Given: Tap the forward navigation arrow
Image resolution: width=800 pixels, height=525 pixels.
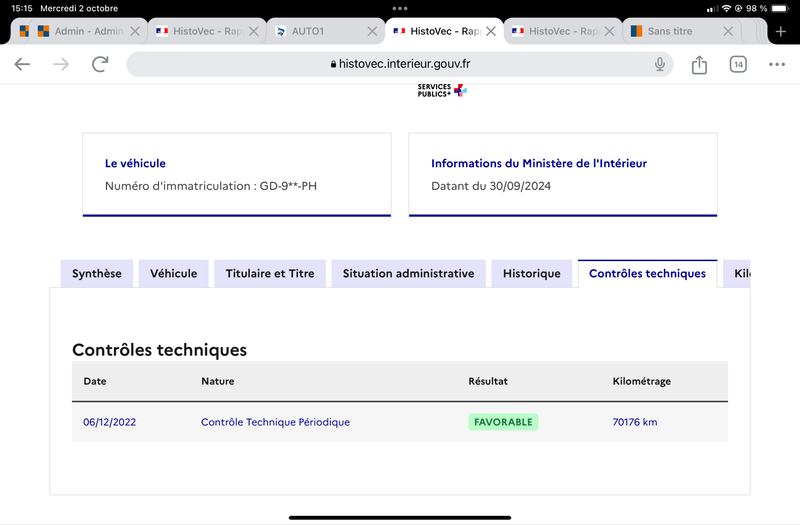Looking at the screenshot, I should point(61,64).
